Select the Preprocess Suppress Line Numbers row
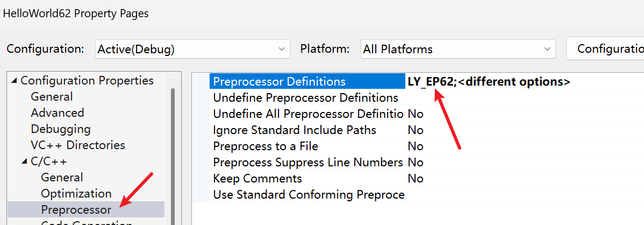Viewport: 644px width, 225px height. pyautogui.click(x=307, y=163)
